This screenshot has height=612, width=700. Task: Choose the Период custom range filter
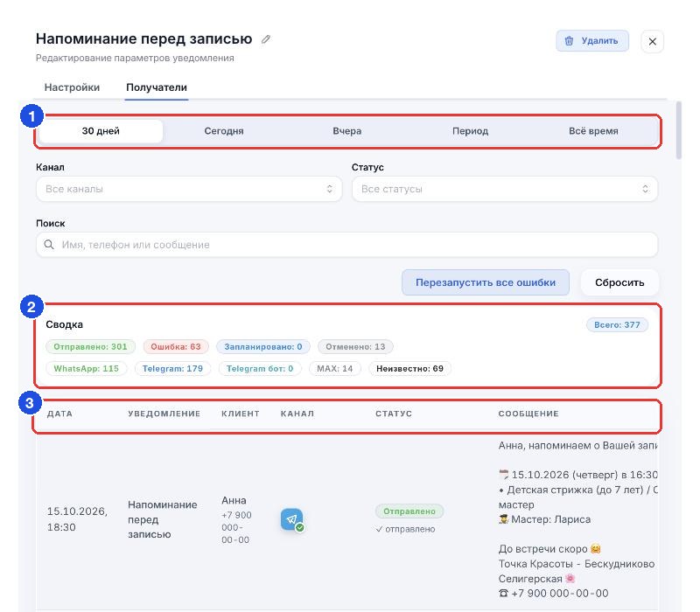[x=470, y=131]
